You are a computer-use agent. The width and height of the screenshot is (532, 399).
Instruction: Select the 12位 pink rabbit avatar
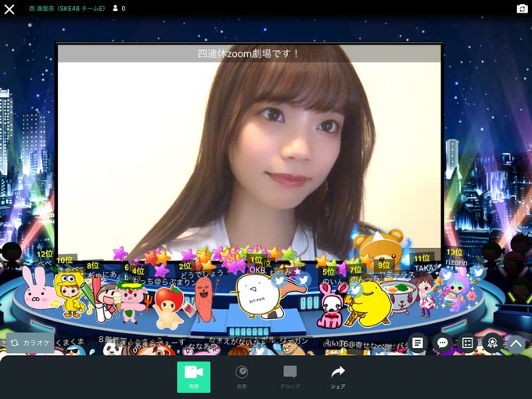38,289
